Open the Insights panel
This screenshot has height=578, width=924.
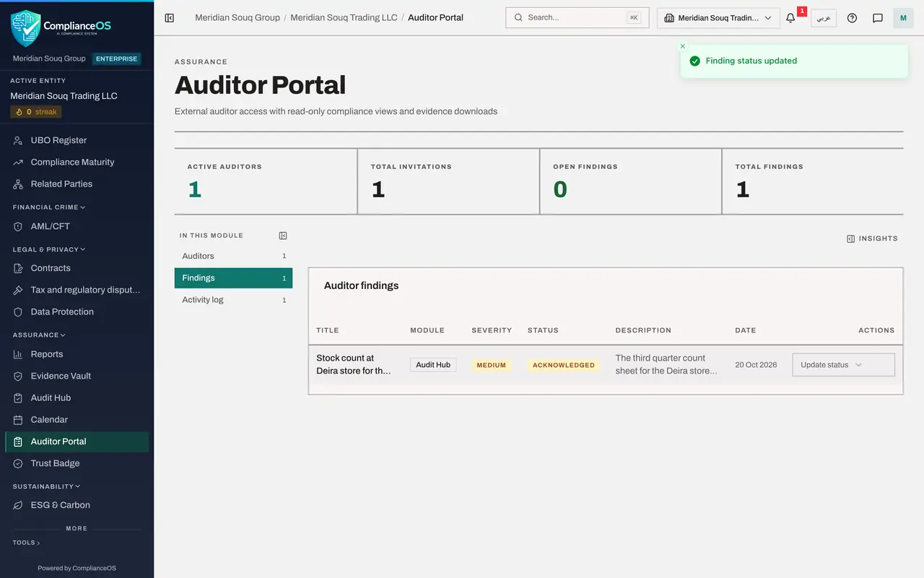click(872, 238)
